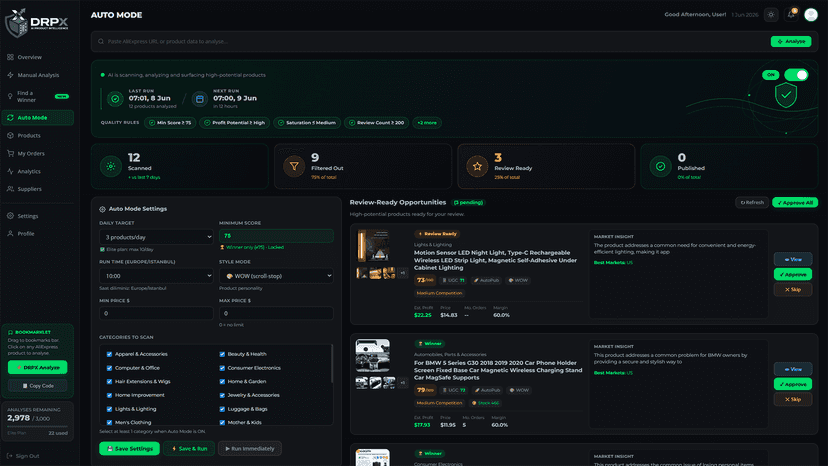Screen dimensions: 828x466
Task: Skip the BMW 5 Series phone holder
Action: (793, 399)
